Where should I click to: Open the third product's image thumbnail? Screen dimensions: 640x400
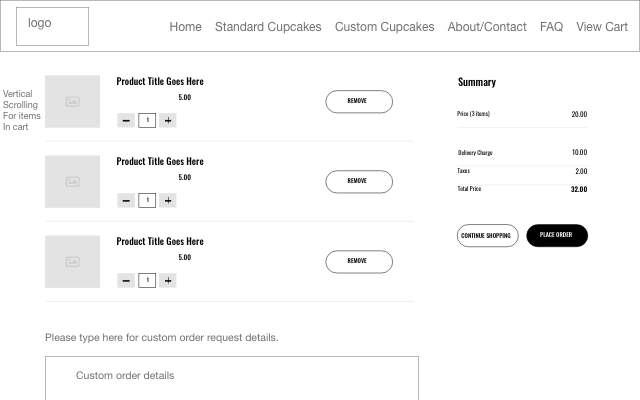tap(72, 262)
